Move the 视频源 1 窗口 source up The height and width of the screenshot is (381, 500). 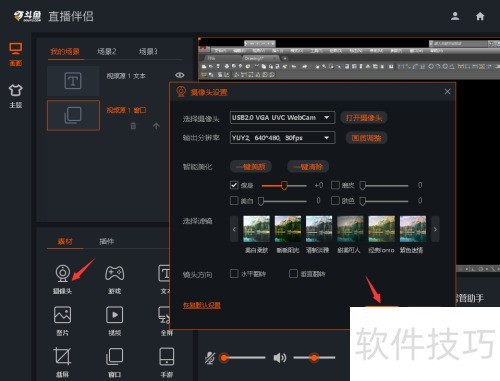coord(156,126)
